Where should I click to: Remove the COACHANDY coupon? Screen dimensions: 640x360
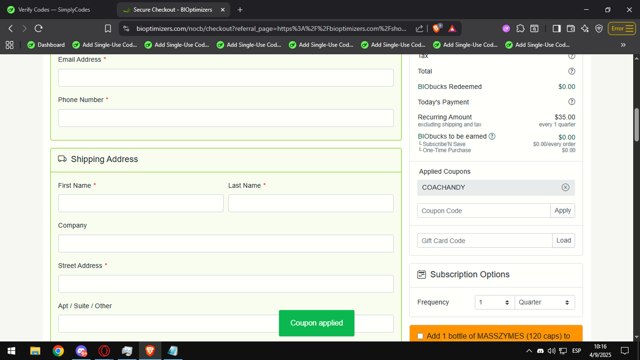(x=565, y=187)
